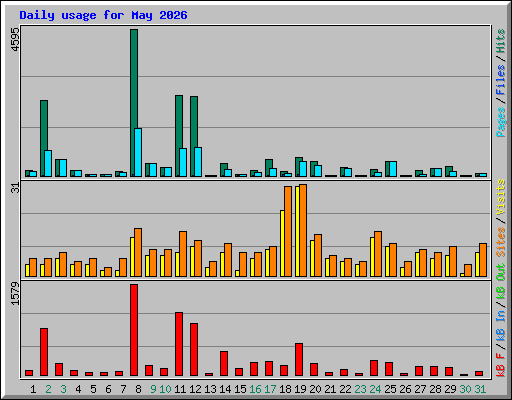Click the blue 'Files' legend label
The image size is (512, 400).
click(501, 80)
